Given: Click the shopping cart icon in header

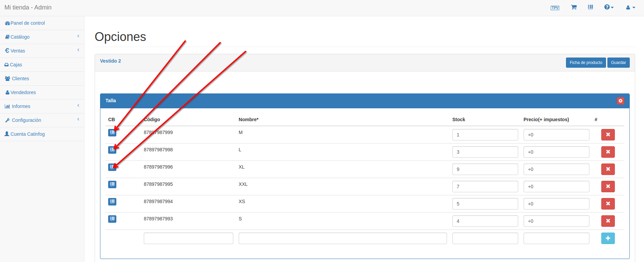Looking at the screenshot, I should 574,7.
